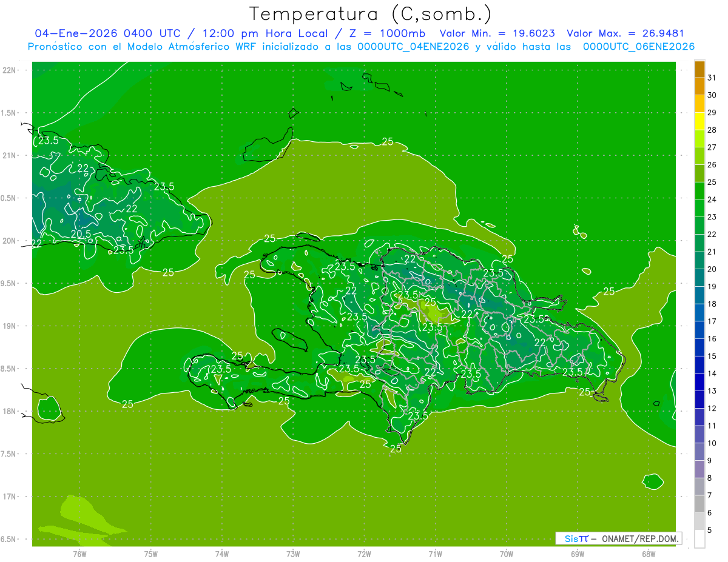This screenshot has height=562, width=728.
Task: Click the "Valor Max. = 26.9481" value
Action: (x=625, y=33)
